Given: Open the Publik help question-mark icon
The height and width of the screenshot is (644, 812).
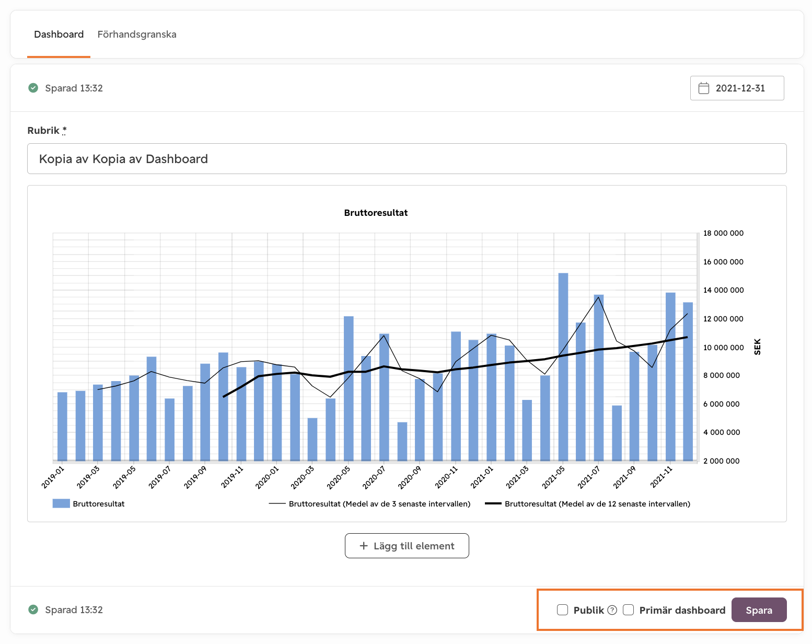Looking at the screenshot, I should pos(612,610).
